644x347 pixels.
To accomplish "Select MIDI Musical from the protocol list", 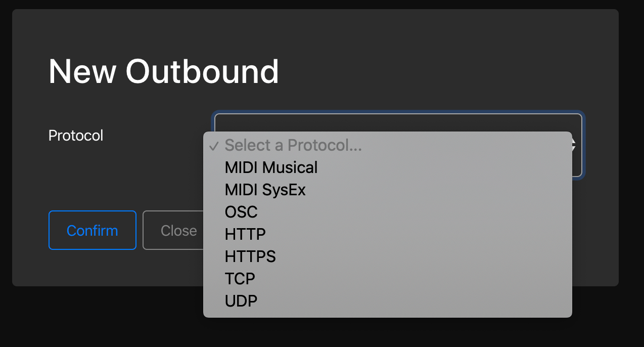I will coord(271,167).
